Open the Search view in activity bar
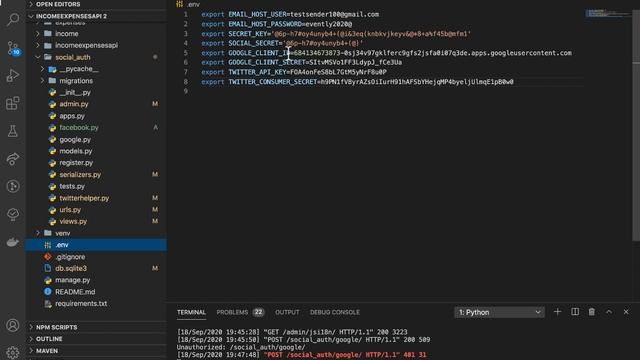The height and width of the screenshot is (360, 640). point(13,19)
